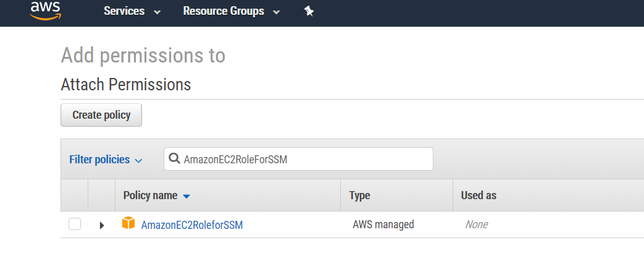Sort by Policy name column header
This screenshot has width=644, height=274.
[x=150, y=195]
